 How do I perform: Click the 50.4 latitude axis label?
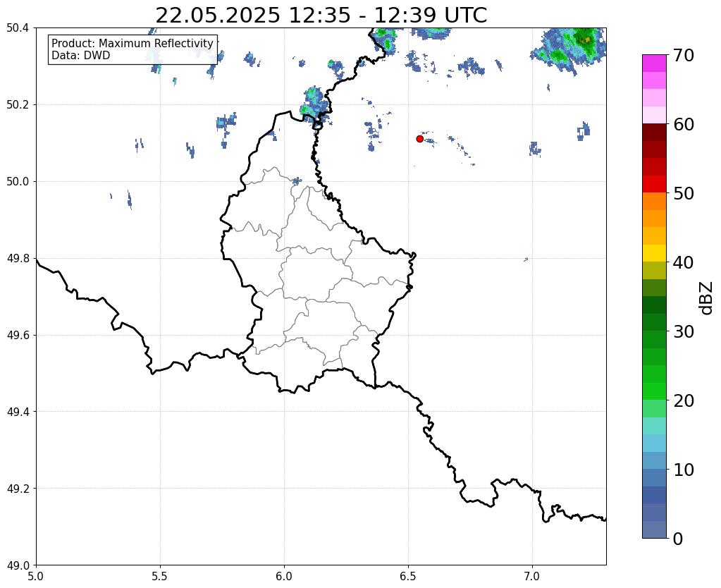pos(18,28)
